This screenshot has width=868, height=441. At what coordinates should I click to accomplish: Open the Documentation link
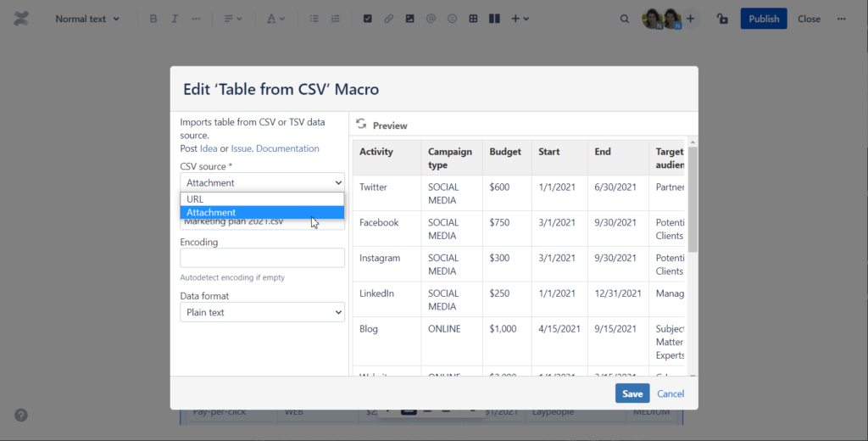coord(287,148)
